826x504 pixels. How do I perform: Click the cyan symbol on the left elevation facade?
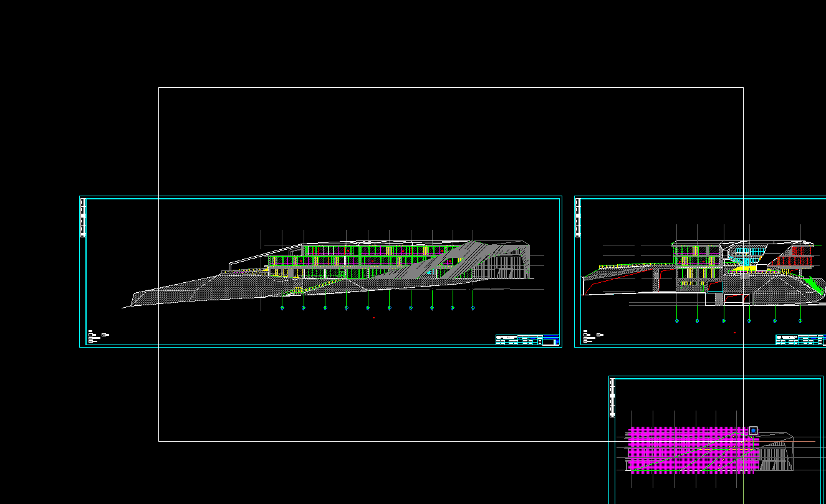pyautogui.click(x=429, y=272)
